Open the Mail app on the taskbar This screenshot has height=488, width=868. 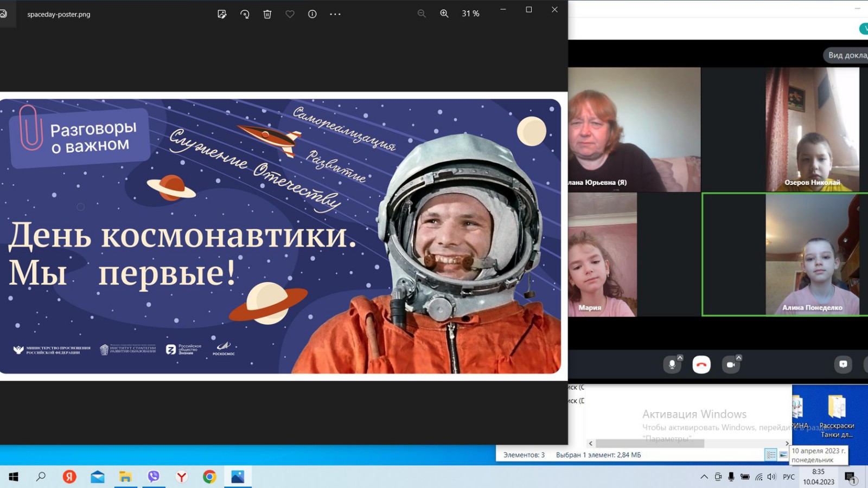coord(98,477)
